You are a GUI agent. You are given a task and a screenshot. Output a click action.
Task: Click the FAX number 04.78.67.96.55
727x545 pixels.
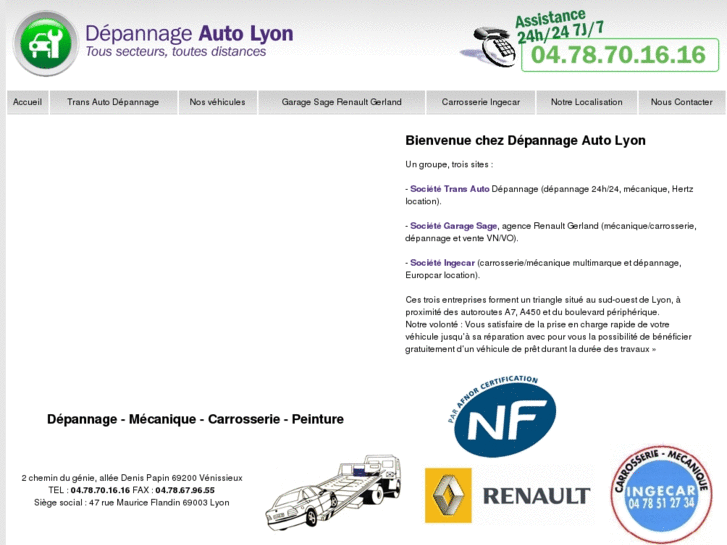[x=185, y=490]
